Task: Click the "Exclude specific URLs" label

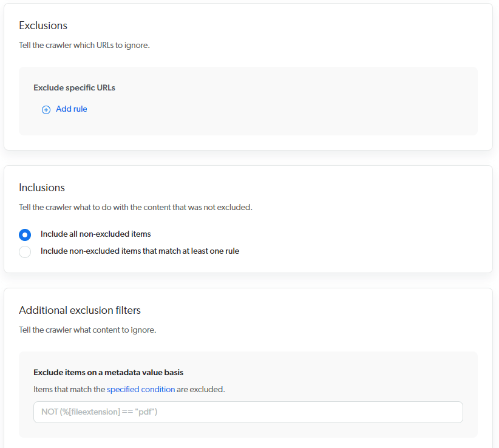Action: tap(74, 87)
